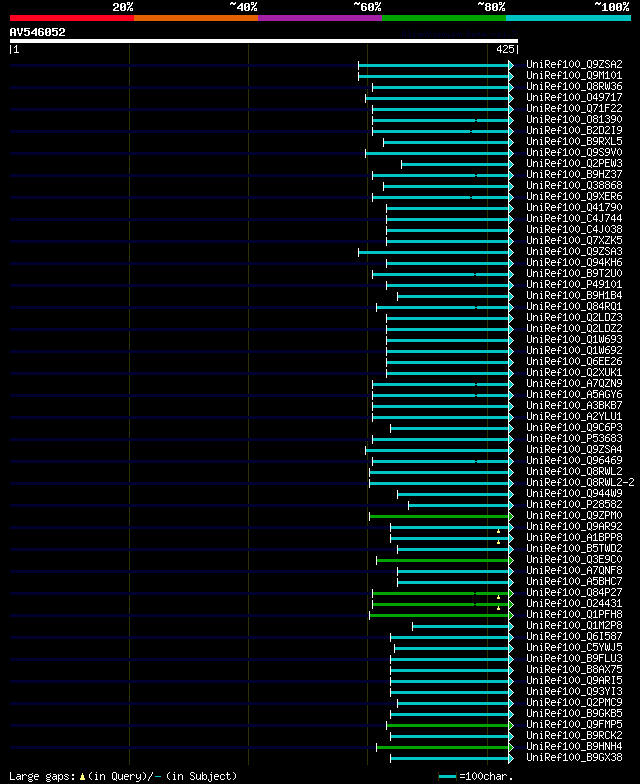The height and width of the screenshot is (784, 640).
Task: Click the green alignment bar for Q9ZPM0
Action: click(439, 516)
